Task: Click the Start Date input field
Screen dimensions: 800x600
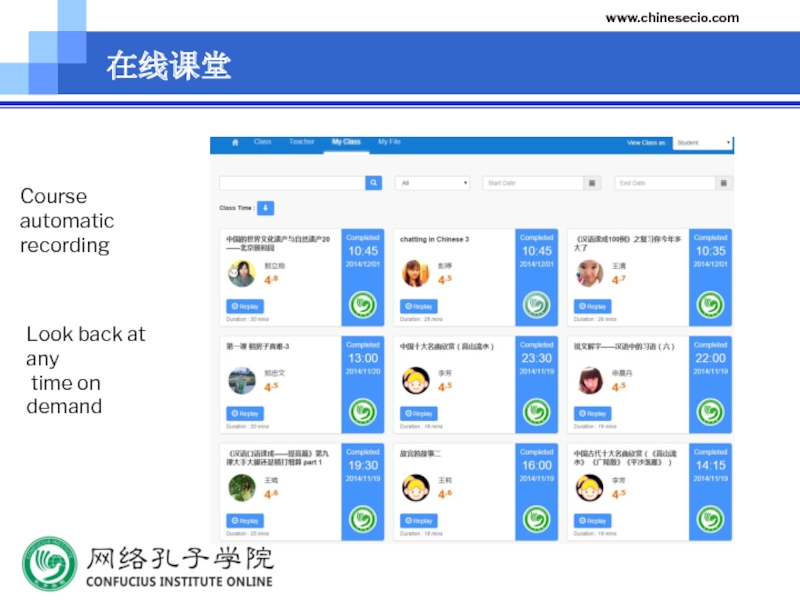Action: [x=533, y=183]
